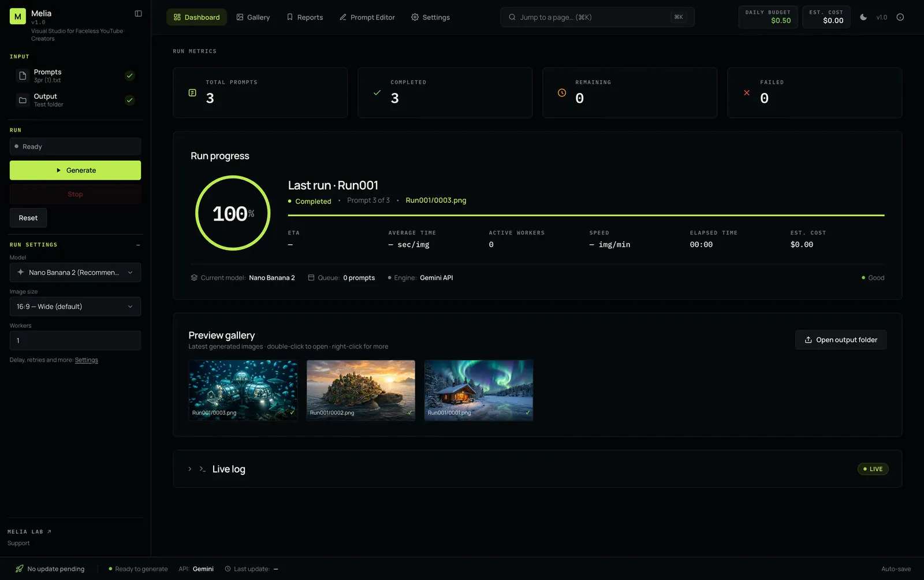
Task: Click the Est. Cost $0.00 box
Action: point(826,17)
